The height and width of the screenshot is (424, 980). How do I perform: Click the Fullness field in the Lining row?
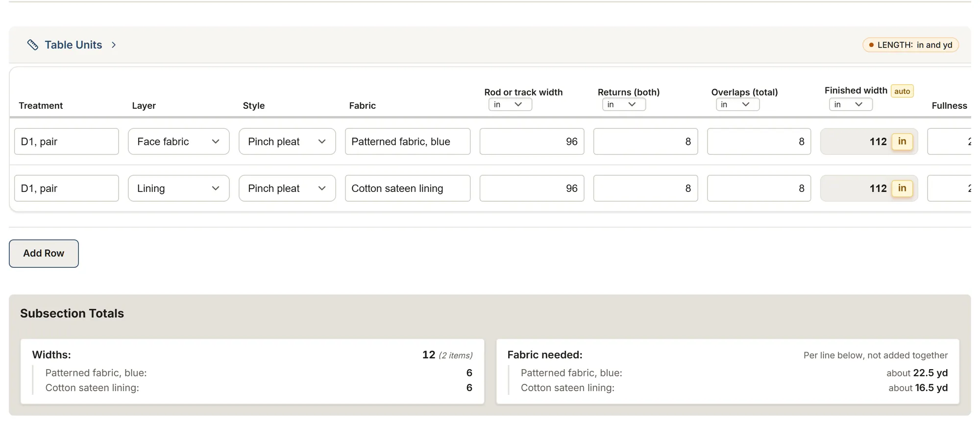point(950,188)
